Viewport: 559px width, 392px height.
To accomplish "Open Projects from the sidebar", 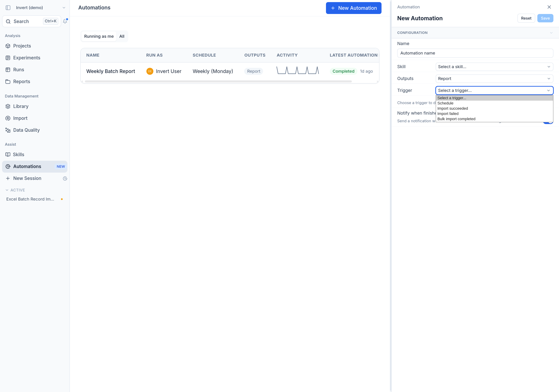I will point(35,46).
